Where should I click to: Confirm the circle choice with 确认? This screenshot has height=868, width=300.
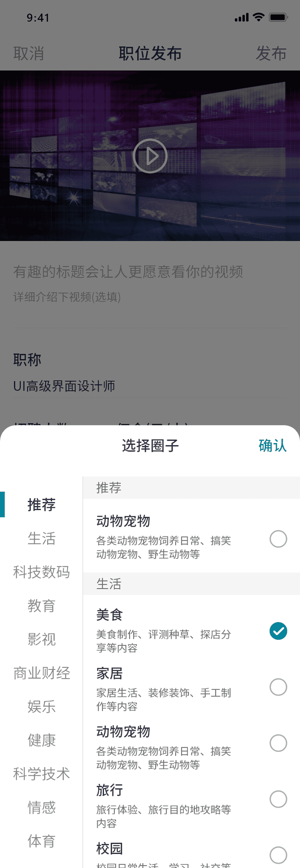click(x=272, y=446)
